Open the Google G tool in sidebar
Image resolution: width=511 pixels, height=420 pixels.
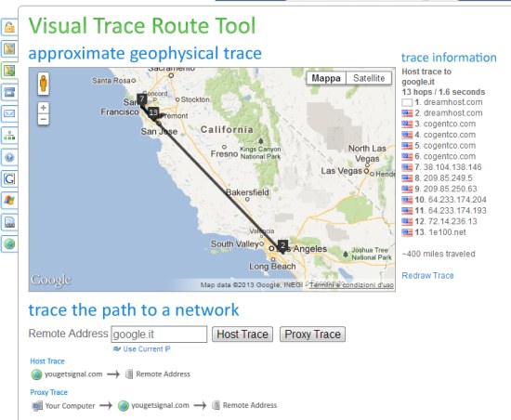pos(9,179)
